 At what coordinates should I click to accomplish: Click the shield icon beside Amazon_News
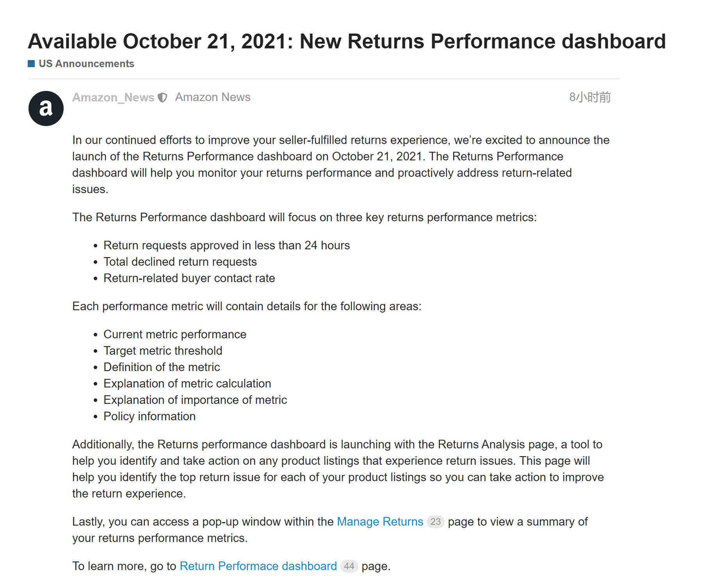pyautogui.click(x=162, y=98)
